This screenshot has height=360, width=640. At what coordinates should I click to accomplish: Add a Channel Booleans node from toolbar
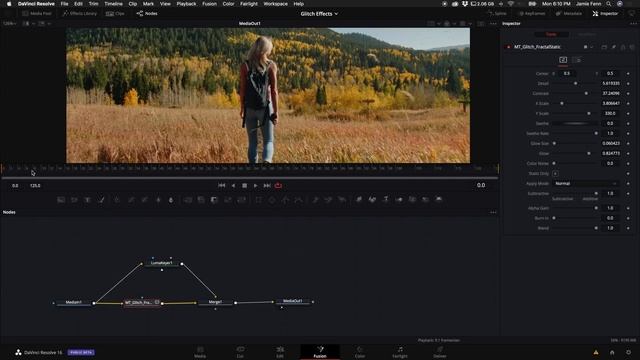201,200
